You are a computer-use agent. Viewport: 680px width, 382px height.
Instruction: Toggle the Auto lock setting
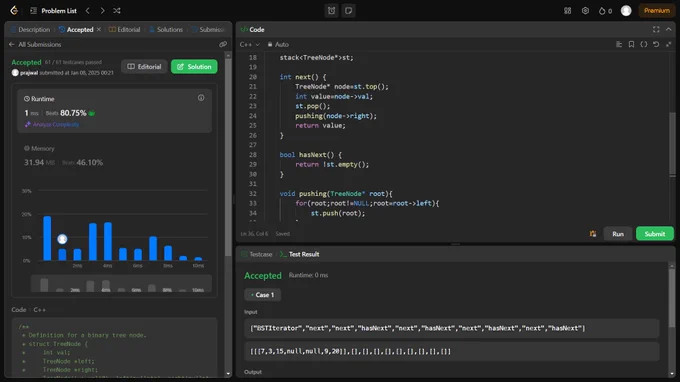[278, 44]
